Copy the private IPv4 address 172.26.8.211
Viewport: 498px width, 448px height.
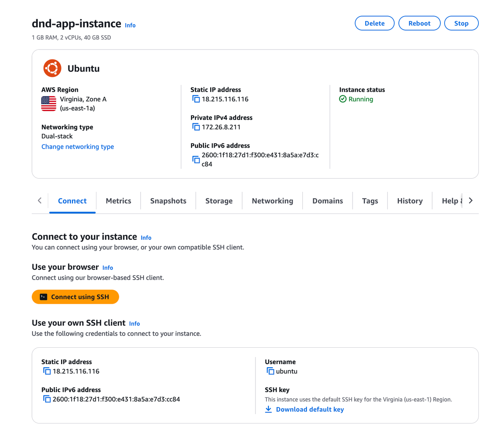click(x=196, y=127)
